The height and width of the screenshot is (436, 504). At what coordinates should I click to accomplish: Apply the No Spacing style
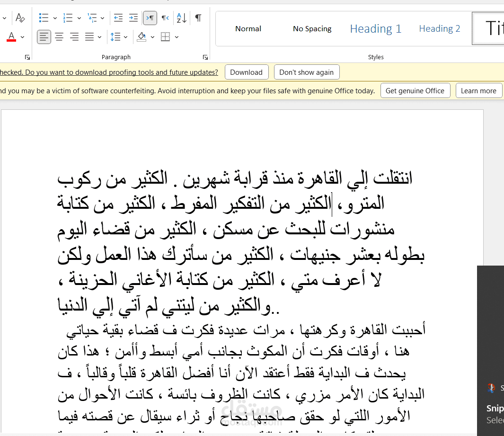(x=312, y=28)
